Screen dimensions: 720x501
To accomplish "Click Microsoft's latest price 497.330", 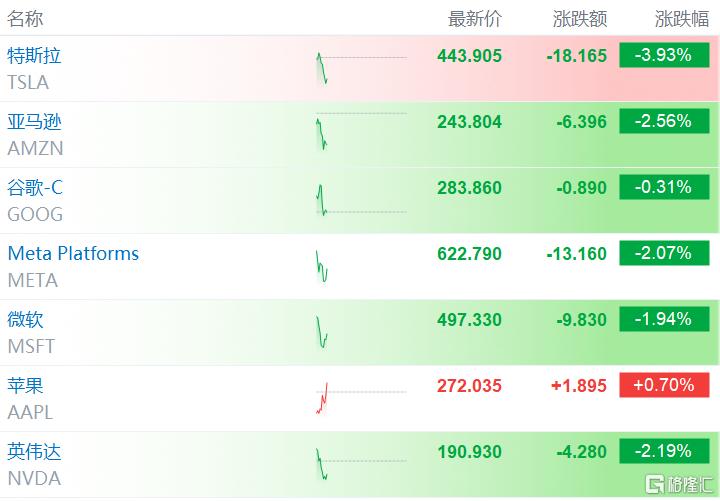I will [469, 320].
